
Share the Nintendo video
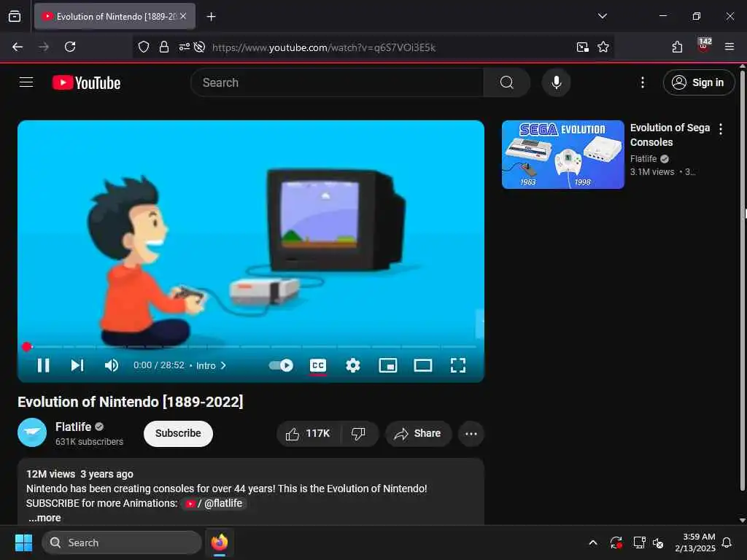418,433
